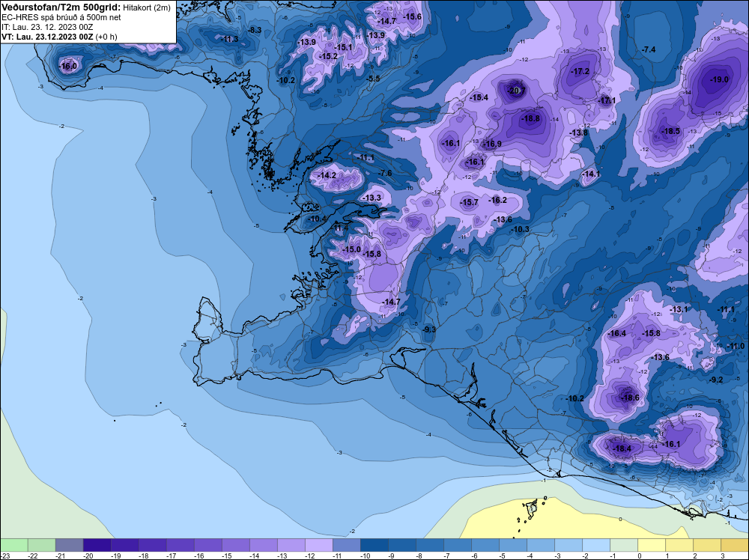The height and width of the screenshot is (560, 749).
Task: Click the yellow legend swatch labeled 0
Action: [652, 545]
